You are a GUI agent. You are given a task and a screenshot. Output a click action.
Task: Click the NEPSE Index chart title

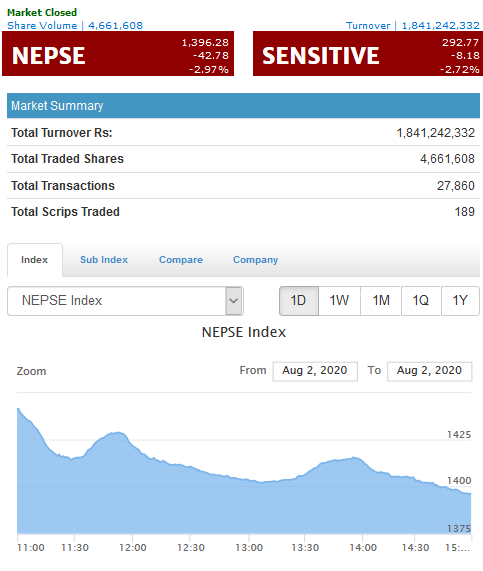point(244,332)
